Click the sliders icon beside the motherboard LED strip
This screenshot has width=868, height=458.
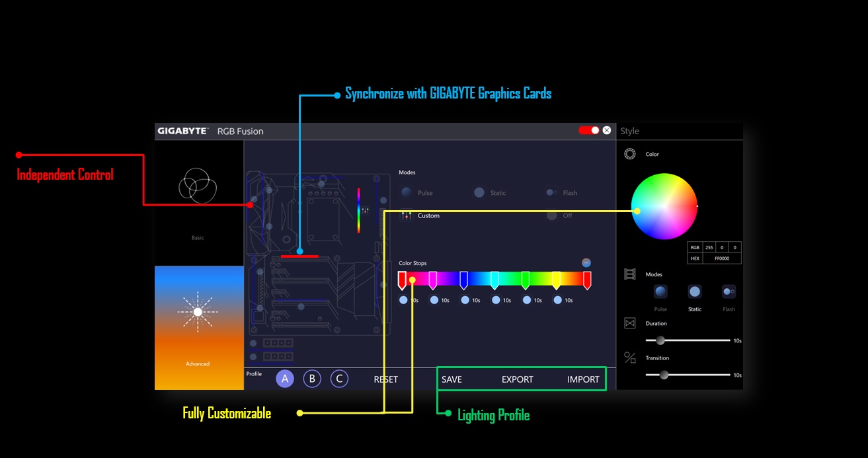(x=365, y=210)
